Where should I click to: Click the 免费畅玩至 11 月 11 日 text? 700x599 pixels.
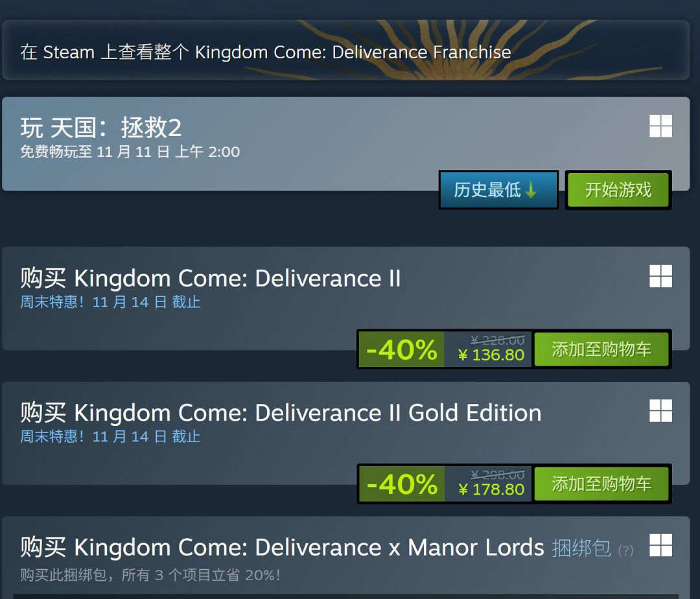(126, 152)
